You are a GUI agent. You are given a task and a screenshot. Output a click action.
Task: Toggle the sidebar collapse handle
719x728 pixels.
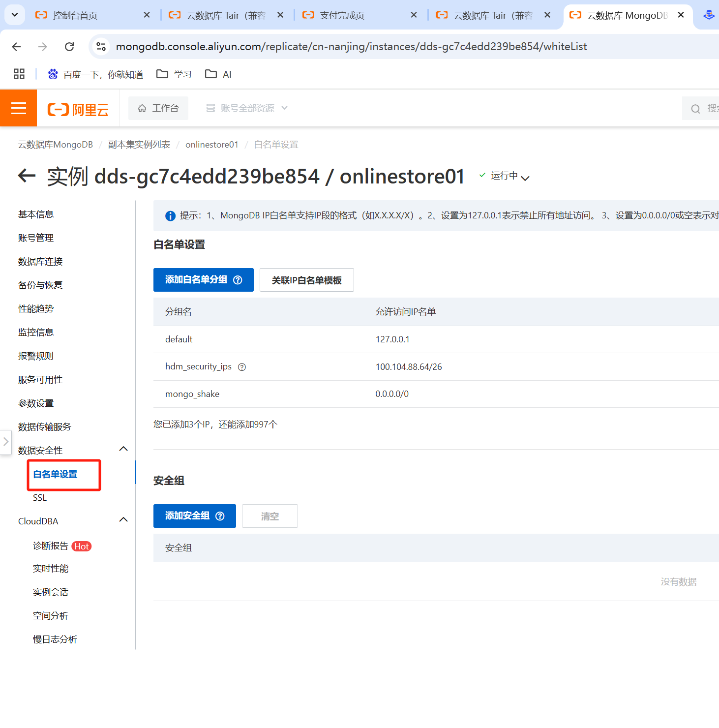click(x=5, y=442)
